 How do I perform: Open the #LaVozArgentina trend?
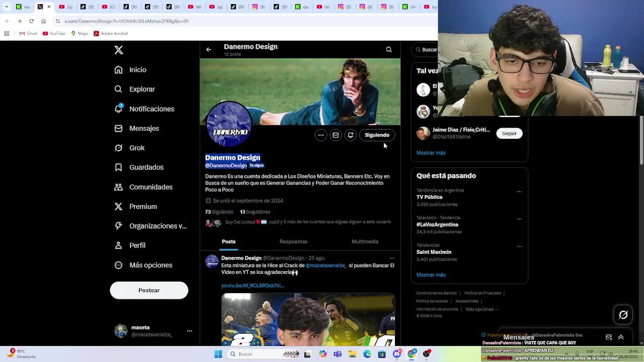437,225
